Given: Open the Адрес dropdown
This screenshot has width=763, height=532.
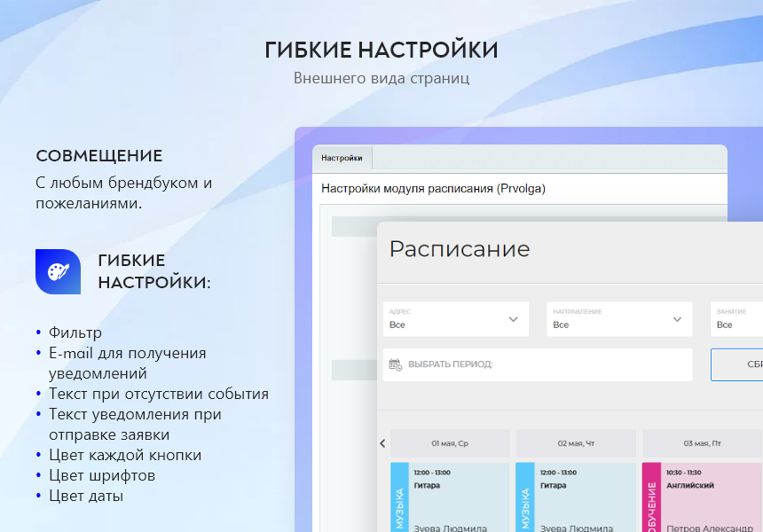Looking at the screenshot, I should click(455, 319).
